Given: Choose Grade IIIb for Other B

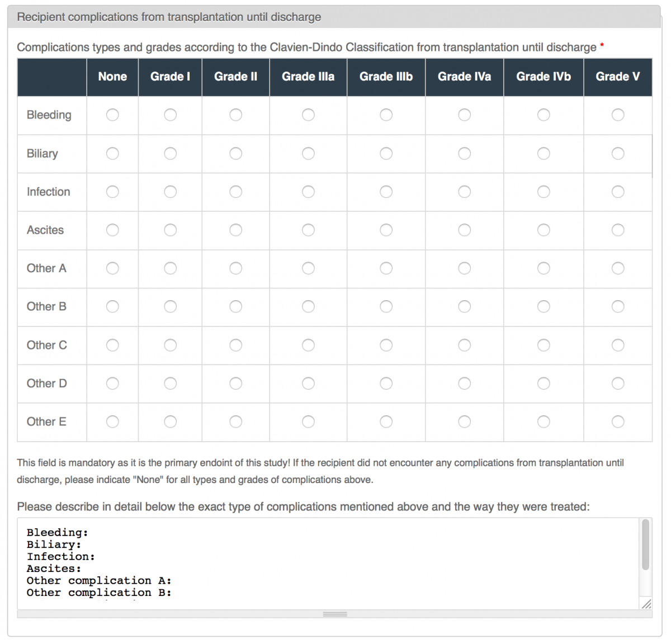Looking at the screenshot, I should click(x=386, y=306).
